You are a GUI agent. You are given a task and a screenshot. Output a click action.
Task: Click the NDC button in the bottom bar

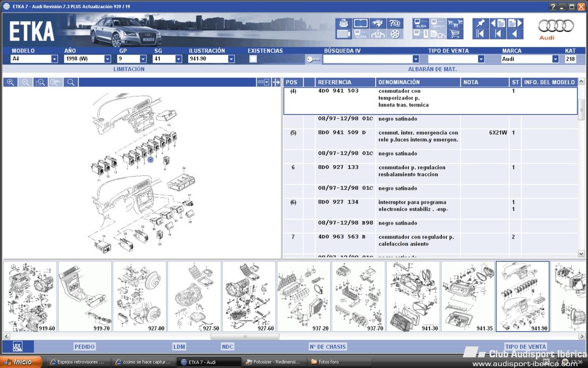(227, 347)
